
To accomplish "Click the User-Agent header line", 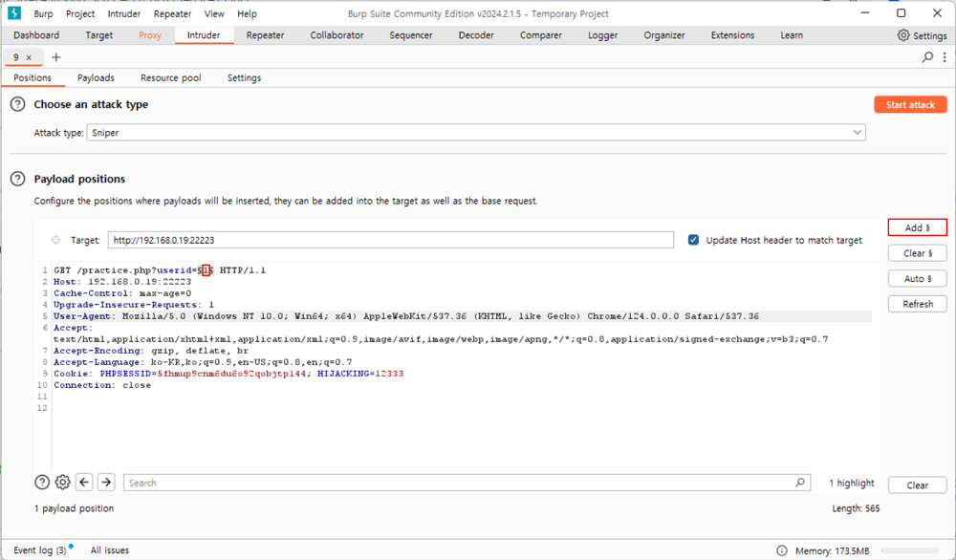I will coord(406,316).
